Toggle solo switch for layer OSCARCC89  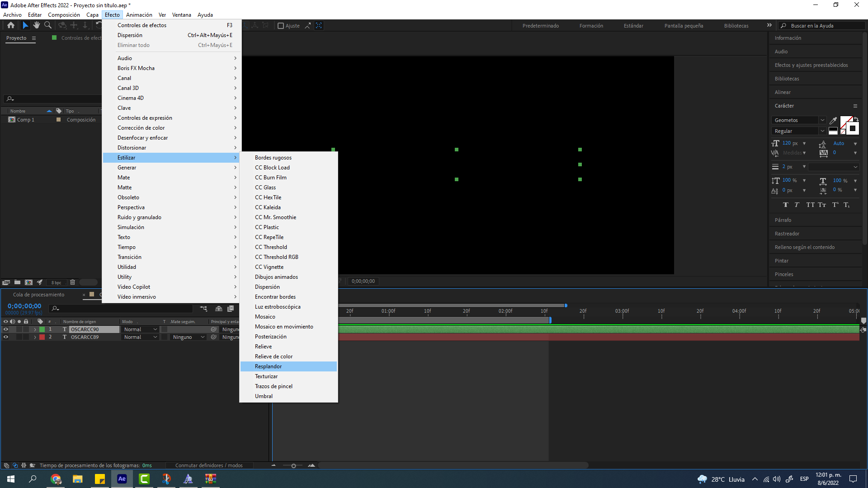click(19, 337)
